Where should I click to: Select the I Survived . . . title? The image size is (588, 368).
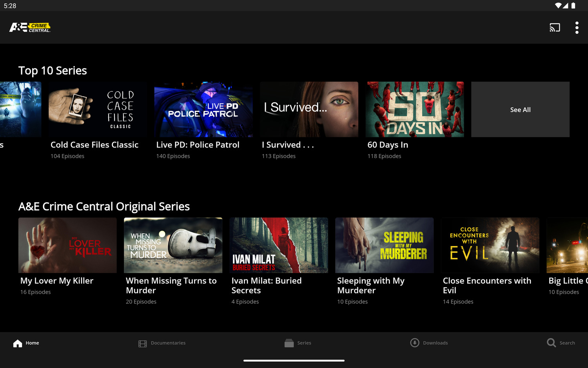pos(288,145)
